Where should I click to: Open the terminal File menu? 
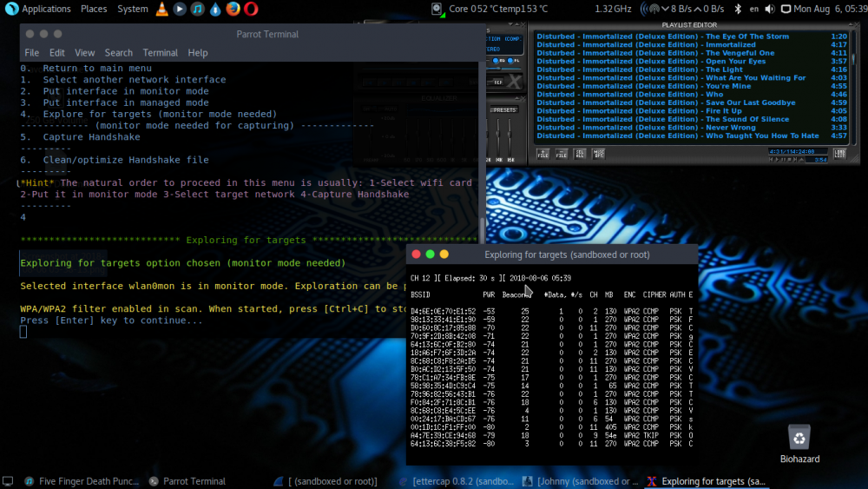tap(31, 53)
